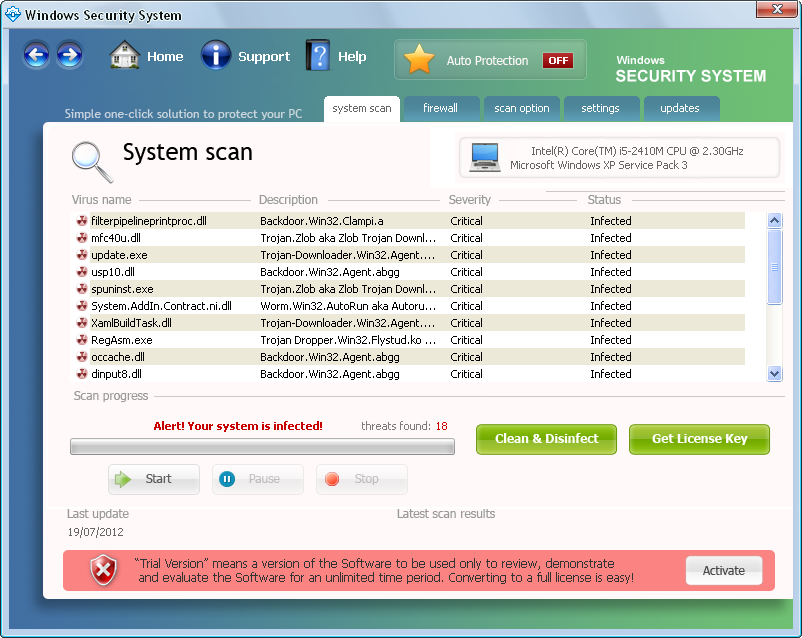Open the Home house icon
Viewport: 802px width, 638px height.
click(x=125, y=55)
